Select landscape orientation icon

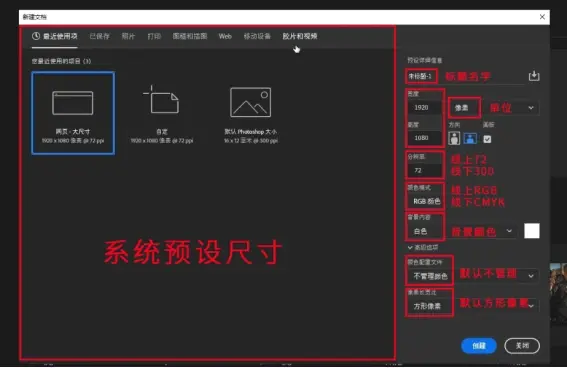click(470, 138)
